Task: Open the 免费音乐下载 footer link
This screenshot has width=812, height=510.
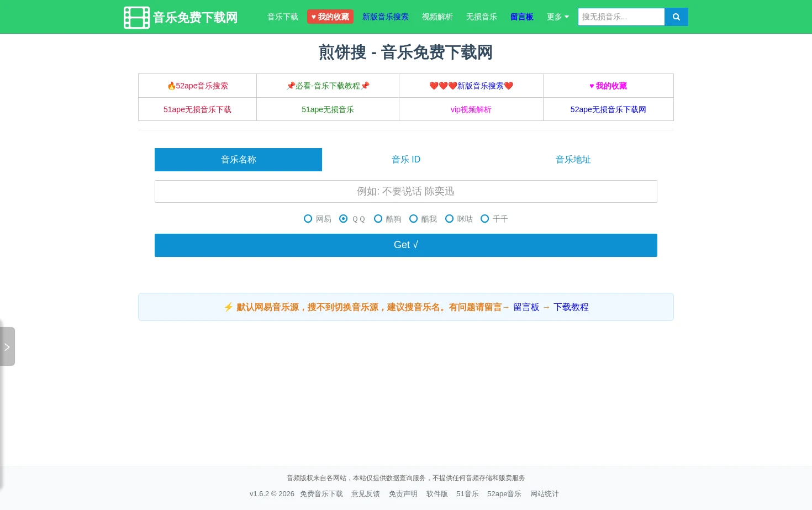Action: point(321,494)
